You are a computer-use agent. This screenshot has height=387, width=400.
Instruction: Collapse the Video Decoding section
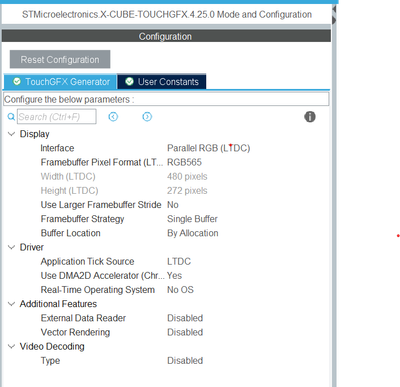coord(11,346)
